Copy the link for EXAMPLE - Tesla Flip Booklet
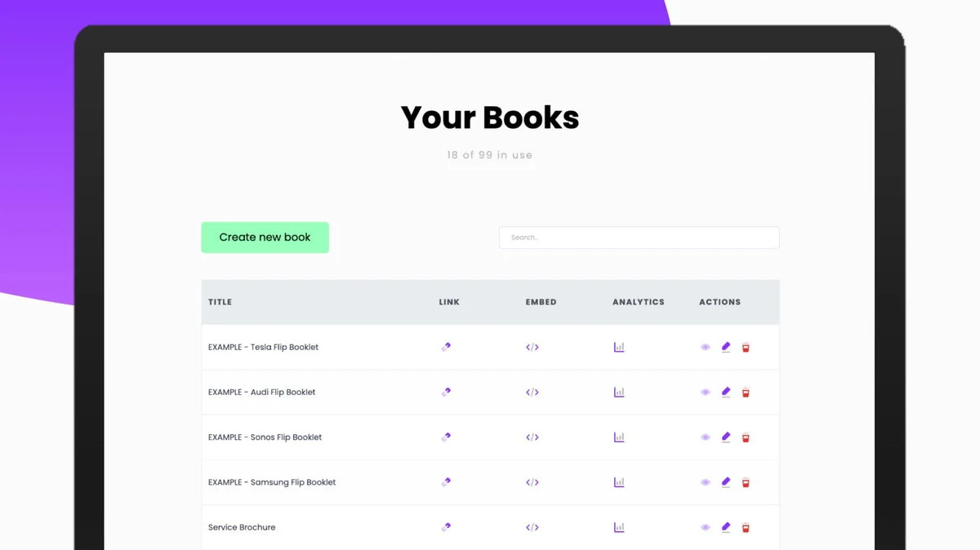 [x=446, y=346]
